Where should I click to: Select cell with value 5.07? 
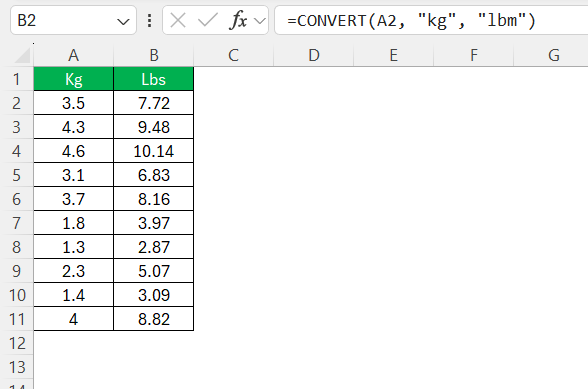154,271
